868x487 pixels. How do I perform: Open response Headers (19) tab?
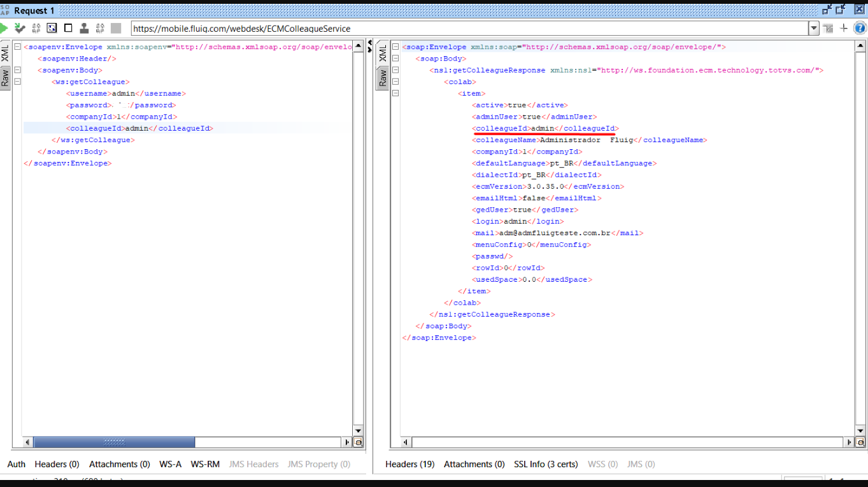[x=409, y=464]
